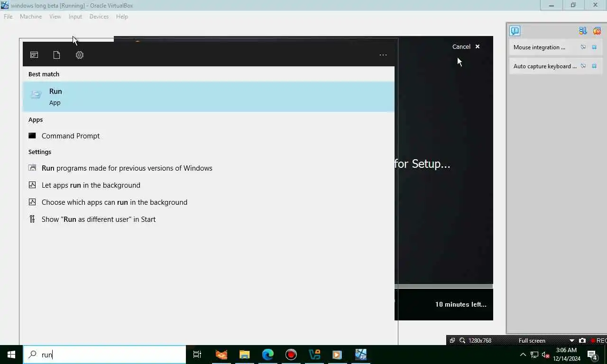Filter search results by Settings gear icon
The width and height of the screenshot is (607, 364).
click(x=80, y=55)
